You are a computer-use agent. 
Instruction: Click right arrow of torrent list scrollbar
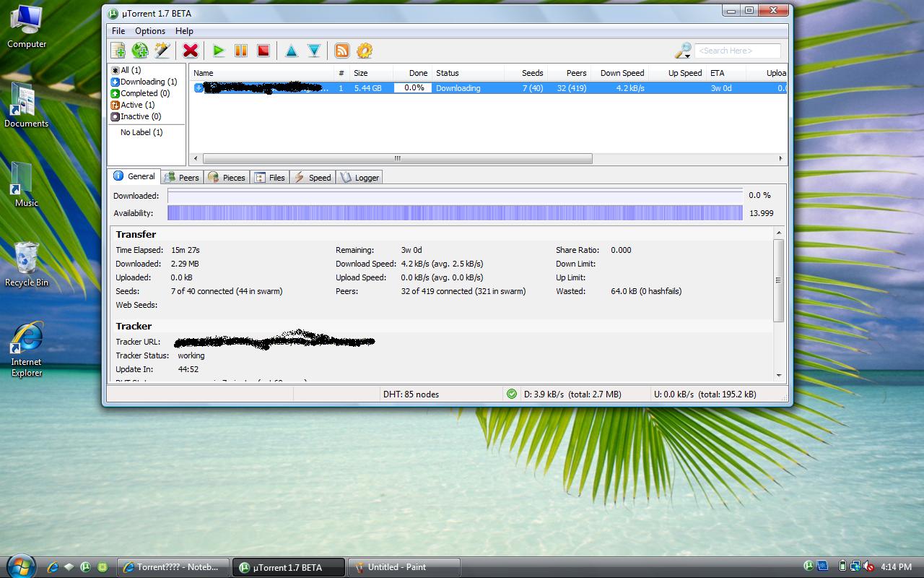click(x=780, y=158)
